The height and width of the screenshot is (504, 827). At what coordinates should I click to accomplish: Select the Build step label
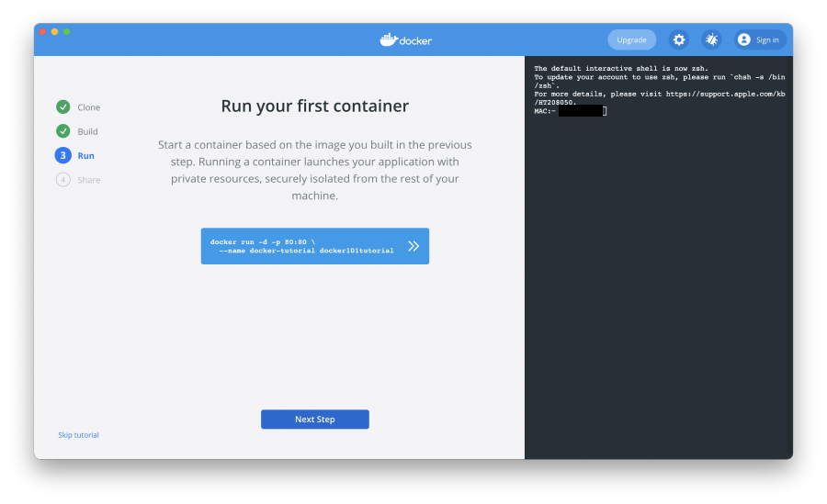pyautogui.click(x=87, y=131)
